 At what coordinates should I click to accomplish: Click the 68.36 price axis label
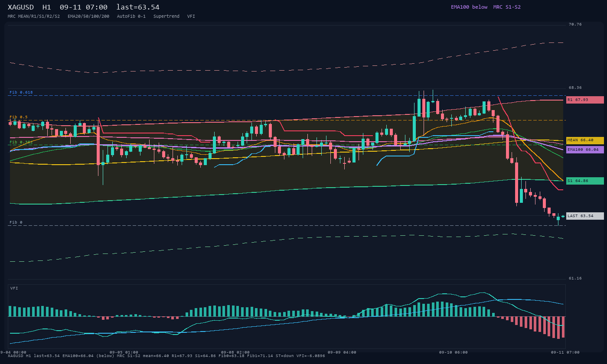(575, 88)
